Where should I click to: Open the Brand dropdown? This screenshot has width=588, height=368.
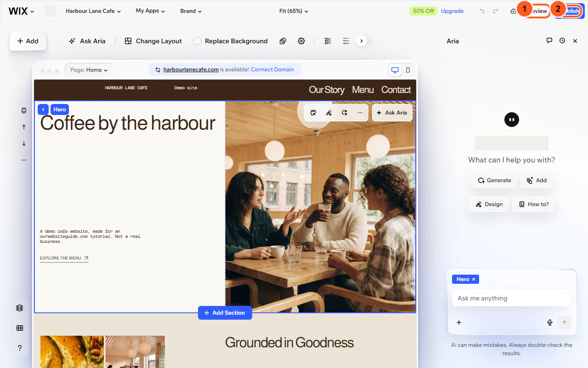click(x=191, y=11)
